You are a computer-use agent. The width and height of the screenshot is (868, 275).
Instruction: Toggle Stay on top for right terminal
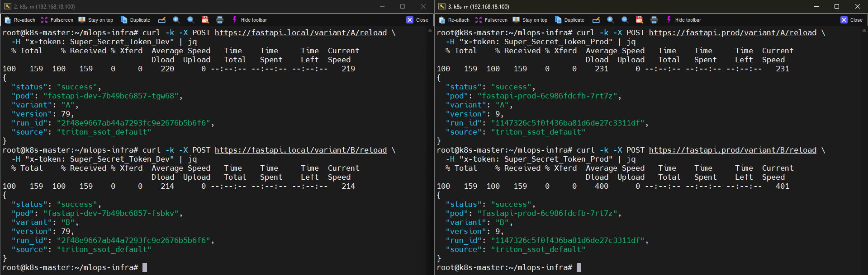pyautogui.click(x=530, y=20)
